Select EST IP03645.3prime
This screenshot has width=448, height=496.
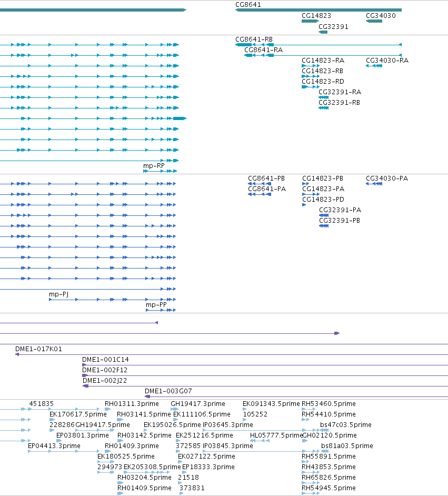coord(227,424)
